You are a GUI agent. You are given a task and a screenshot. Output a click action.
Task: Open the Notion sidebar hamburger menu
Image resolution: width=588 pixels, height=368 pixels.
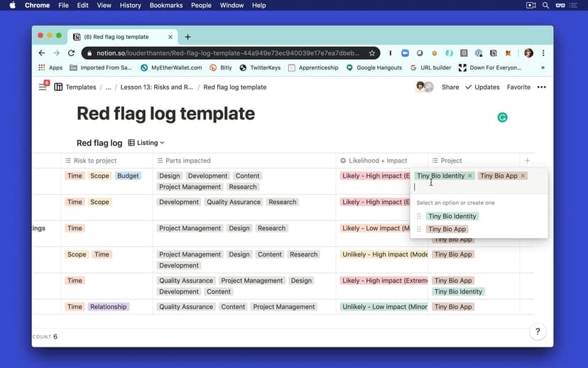point(43,87)
